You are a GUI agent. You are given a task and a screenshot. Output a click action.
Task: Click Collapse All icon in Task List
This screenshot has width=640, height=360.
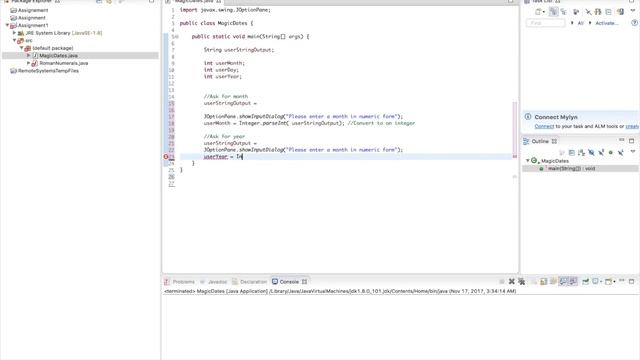(609, 12)
